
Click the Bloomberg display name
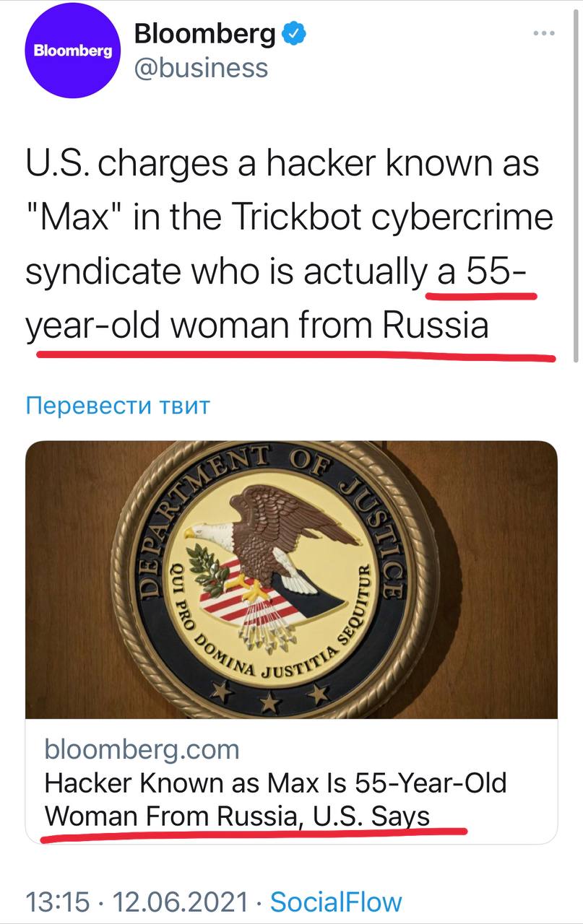pyautogui.click(x=205, y=34)
